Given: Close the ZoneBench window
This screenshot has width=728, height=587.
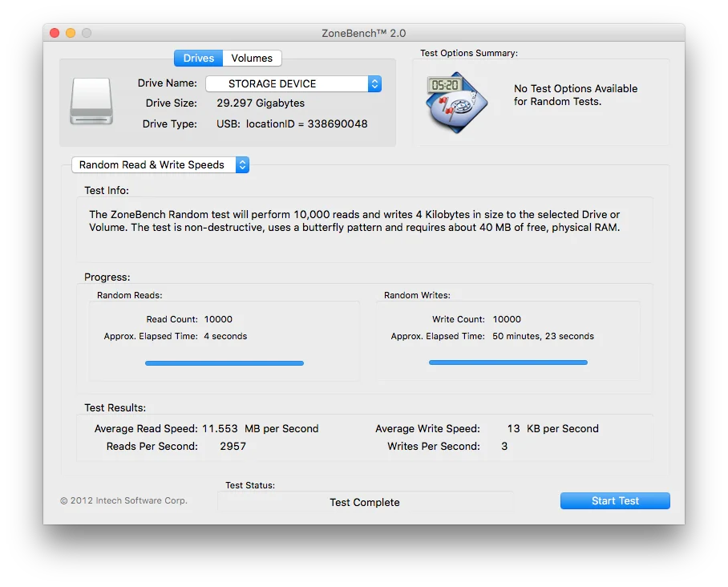Looking at the screenshot, I should 55,33.
